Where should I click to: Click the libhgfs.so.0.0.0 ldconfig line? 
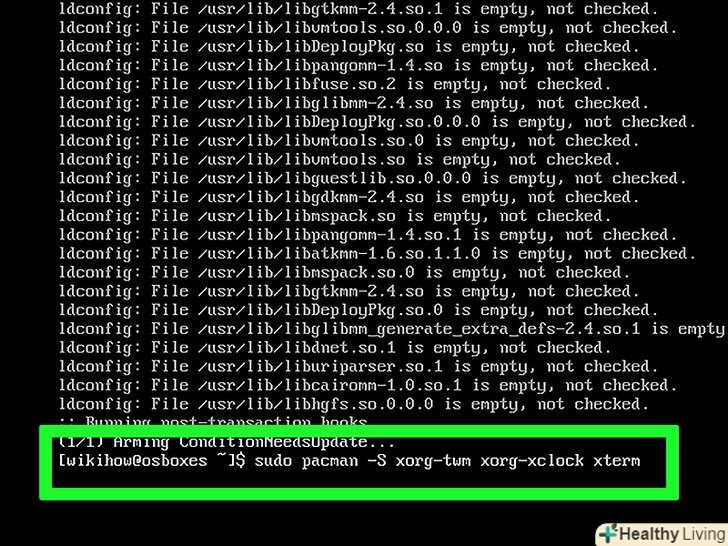click(353, 404)
